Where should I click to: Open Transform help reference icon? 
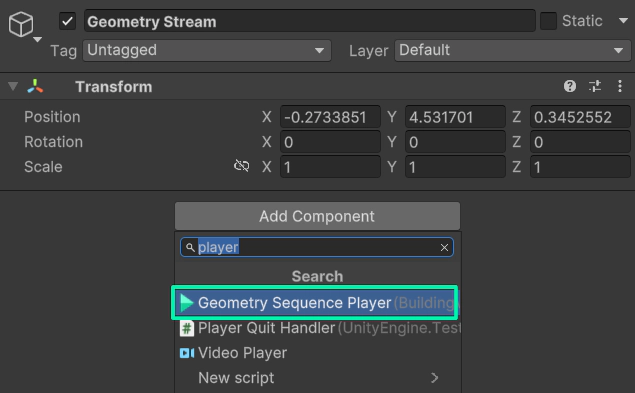click(x=570, y=86)
